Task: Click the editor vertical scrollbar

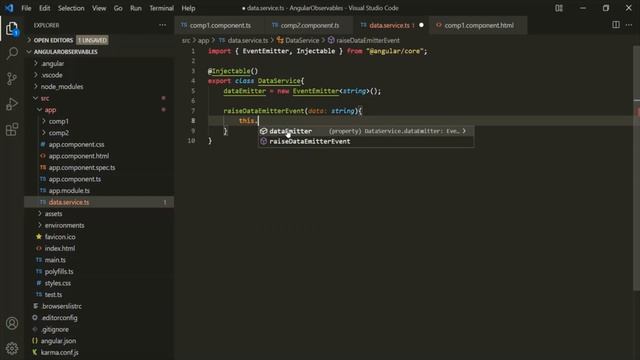Action: click(x=636, y=168)
